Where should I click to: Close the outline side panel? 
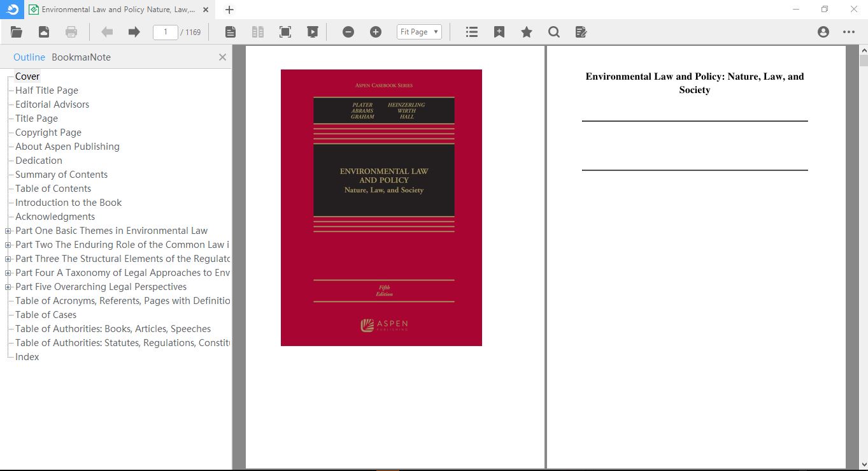pos(222,57)
